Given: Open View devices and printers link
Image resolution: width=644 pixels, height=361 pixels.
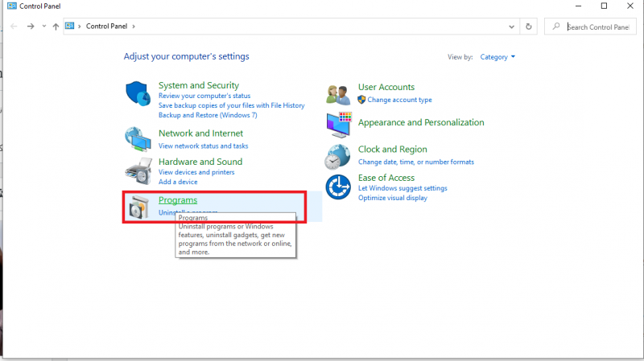Looking at the screenshot, I should point(196,172).
